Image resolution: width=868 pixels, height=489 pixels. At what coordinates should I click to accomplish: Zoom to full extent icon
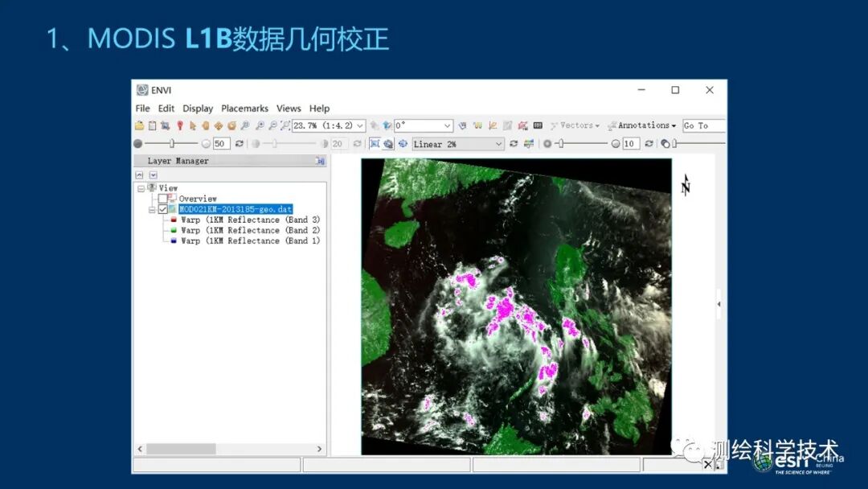285,125
